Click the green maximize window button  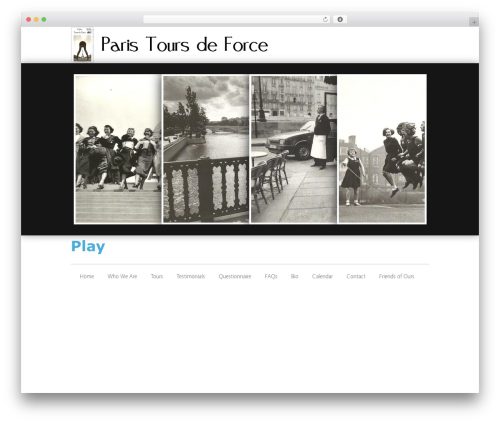coord(44,20)
